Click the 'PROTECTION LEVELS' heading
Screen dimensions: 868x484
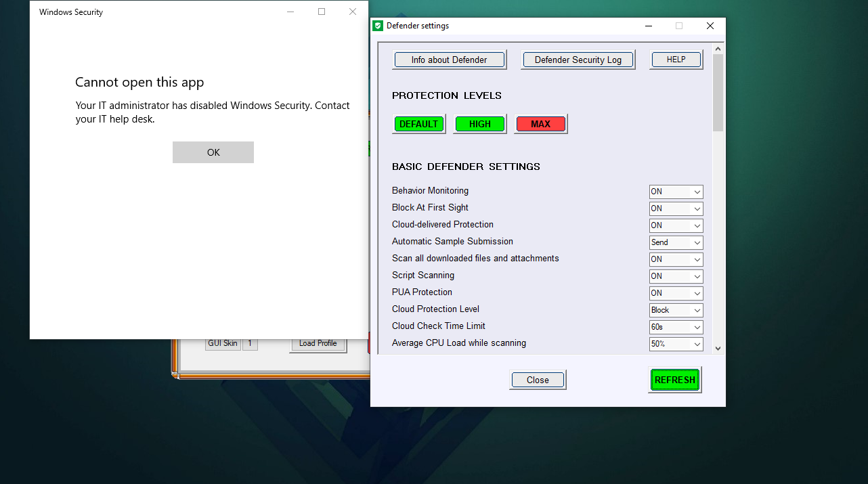tap(447, 95)
